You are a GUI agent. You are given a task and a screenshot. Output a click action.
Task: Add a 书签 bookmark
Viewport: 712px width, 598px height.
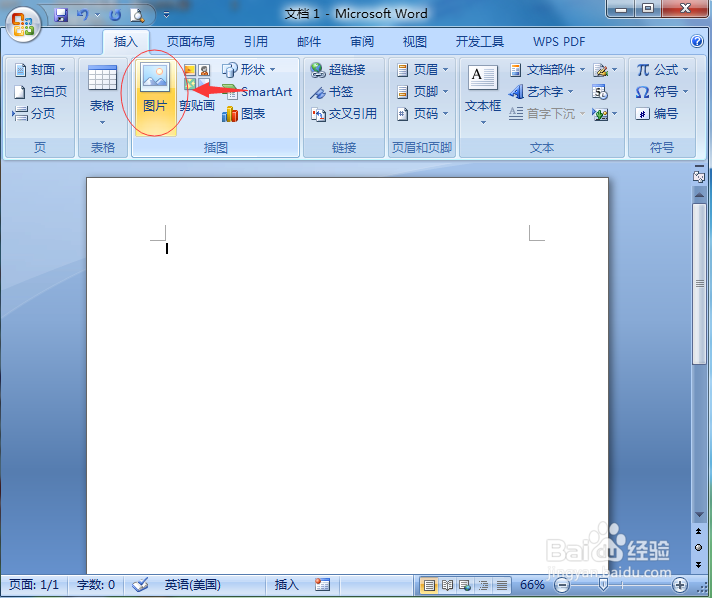coord(331,92)
